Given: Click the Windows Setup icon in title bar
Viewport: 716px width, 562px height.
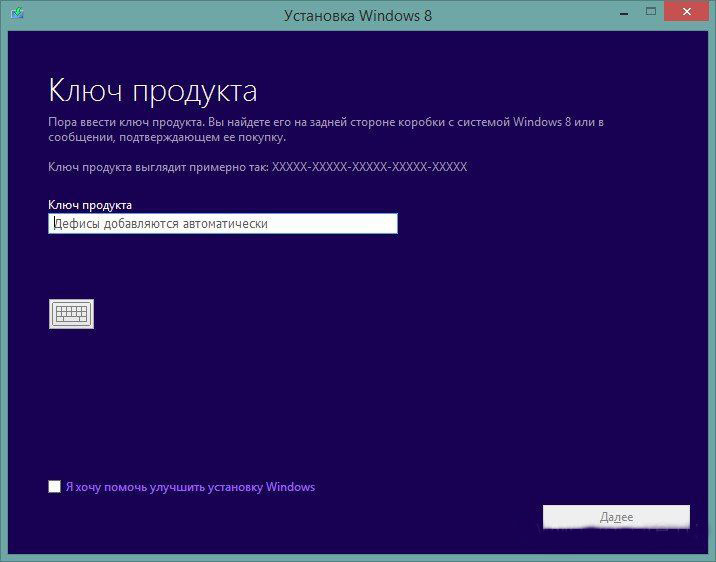Looking at the screenshot, I should pyautogui.click(x=16, y=14).
